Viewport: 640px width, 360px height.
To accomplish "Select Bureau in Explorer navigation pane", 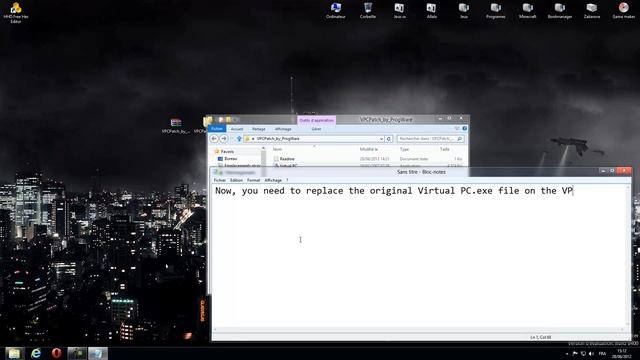I will 231,158.
